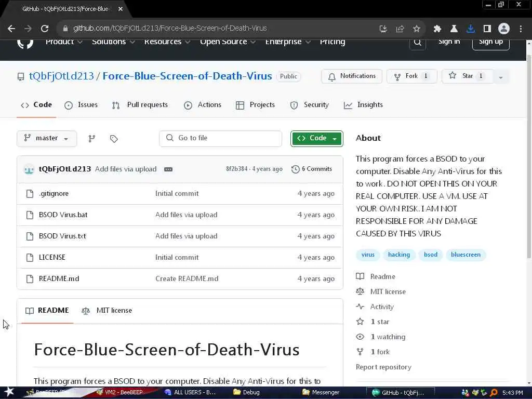Open the Debug folder in the taskbar
The height and width of the screenshot is (399, 532).
(x=247, y=392)
